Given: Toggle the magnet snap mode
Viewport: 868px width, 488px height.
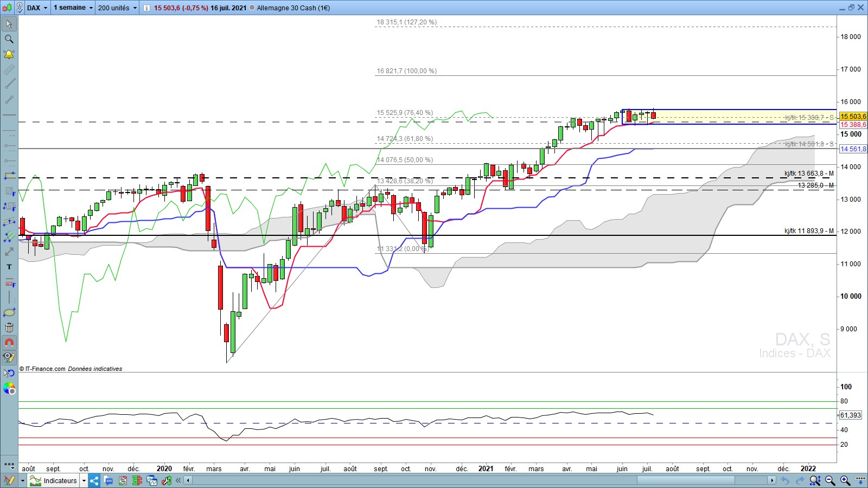Looking at the screenshot, I should click(9, 343).
